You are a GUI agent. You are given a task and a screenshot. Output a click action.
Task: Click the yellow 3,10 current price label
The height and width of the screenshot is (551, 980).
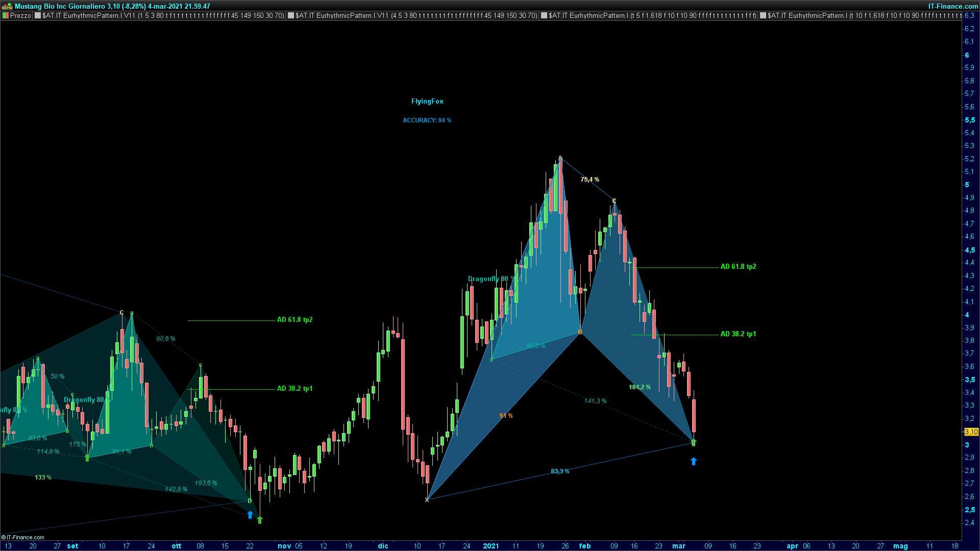click(x=971, y=432)
